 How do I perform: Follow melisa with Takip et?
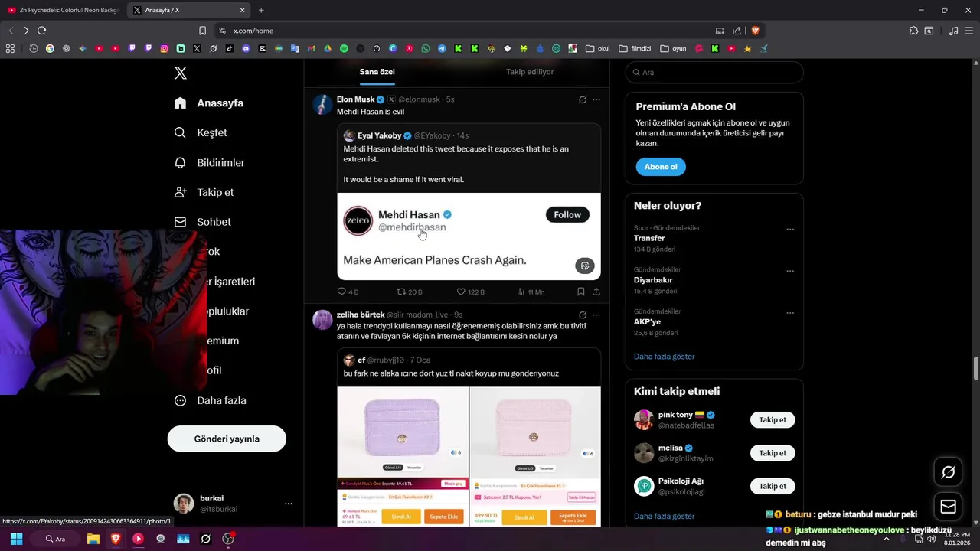point(773,453)
